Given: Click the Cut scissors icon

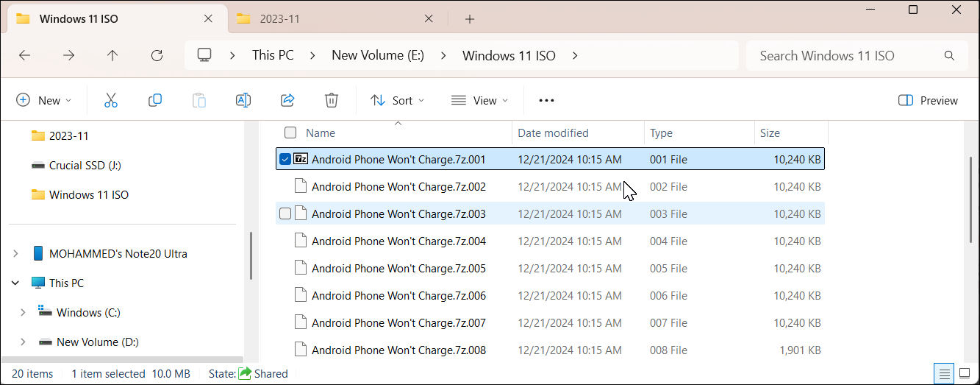Looking at the screenshot, I should [x=111, y=100].
